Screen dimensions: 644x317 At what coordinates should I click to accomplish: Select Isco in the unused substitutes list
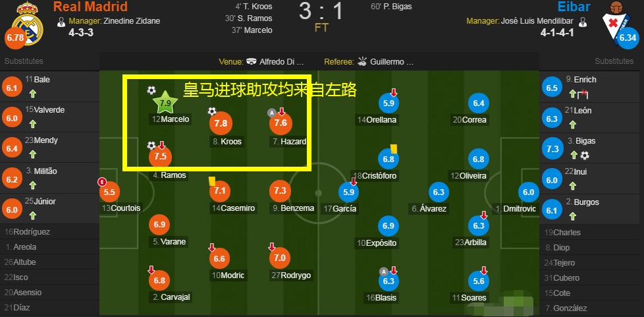click(21, 277)
